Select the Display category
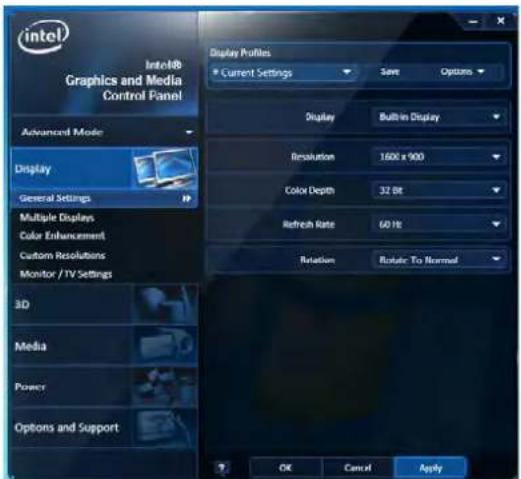This screenshot has height=479, width=521. [104, 169]
